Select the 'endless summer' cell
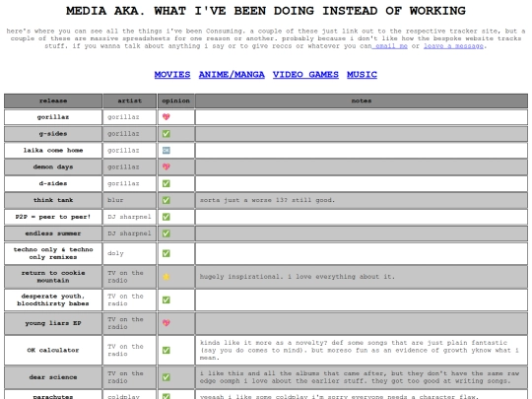This screenshot has width=532, height=399. 53,233
